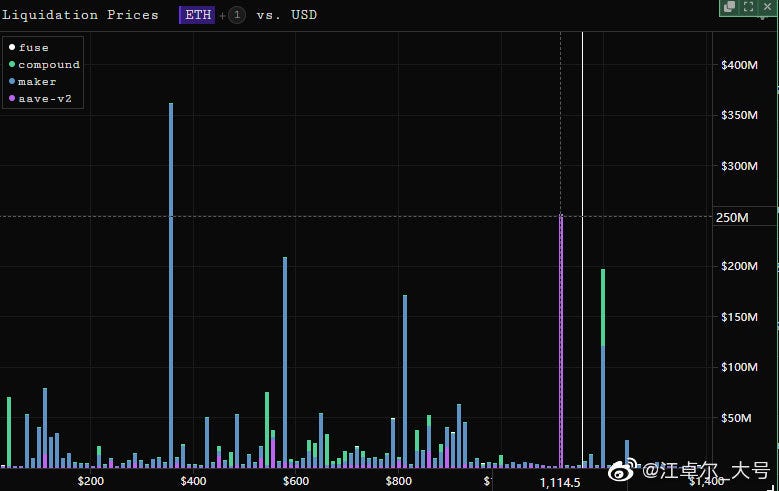Select the green-topped compound bar near $200M

click(x=603, y=368)
